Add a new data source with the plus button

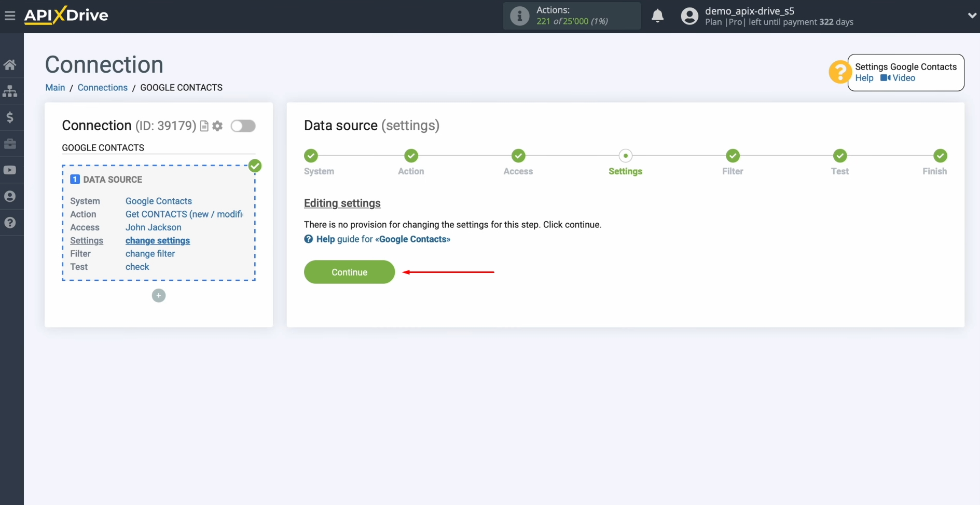pyautogui.click(x=158, y=295)
